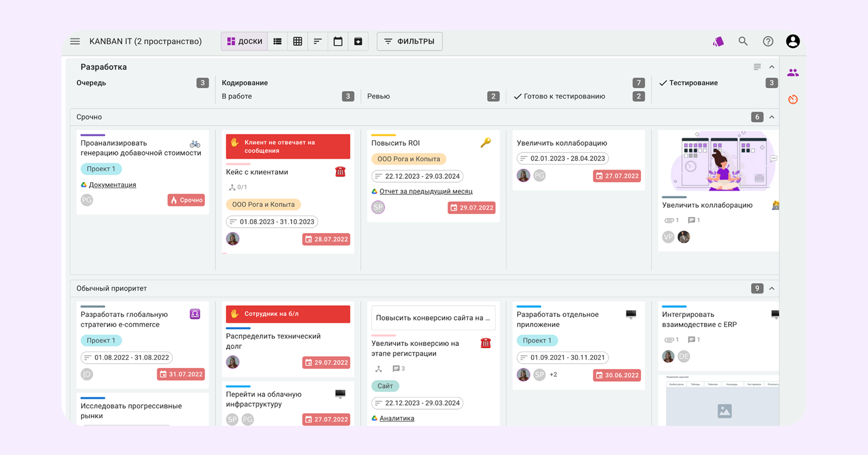
Task: Switch to table grid view
Action: (x=298, y=41)
